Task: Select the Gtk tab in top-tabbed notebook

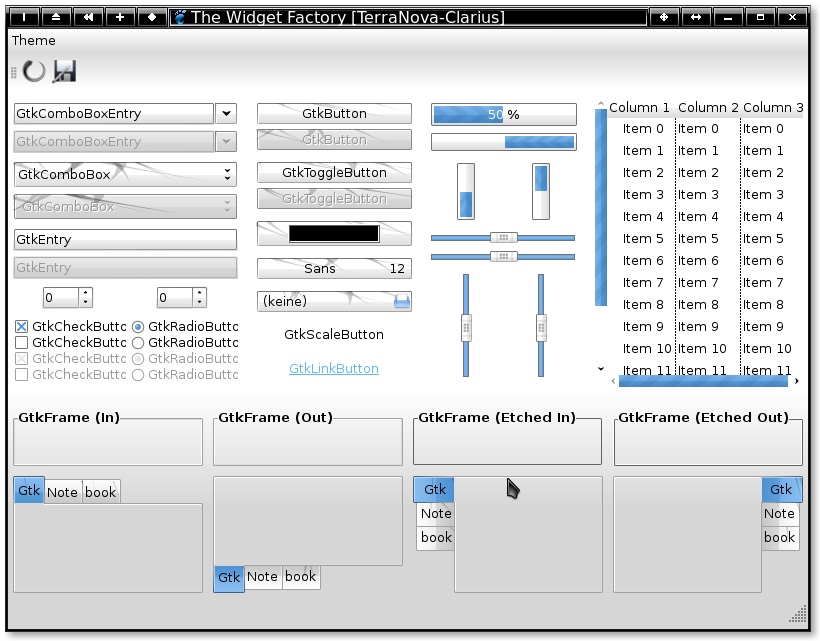Action: pyautogui.click(x=29, y=490)
